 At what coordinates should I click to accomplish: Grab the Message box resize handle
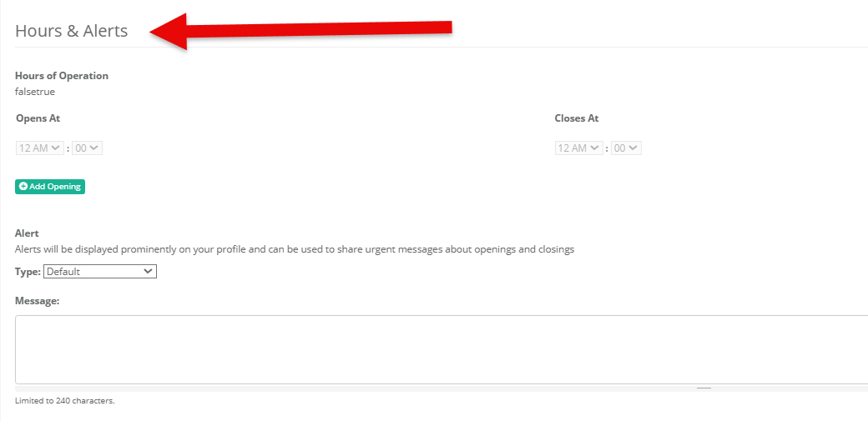[x=704, y=388]
